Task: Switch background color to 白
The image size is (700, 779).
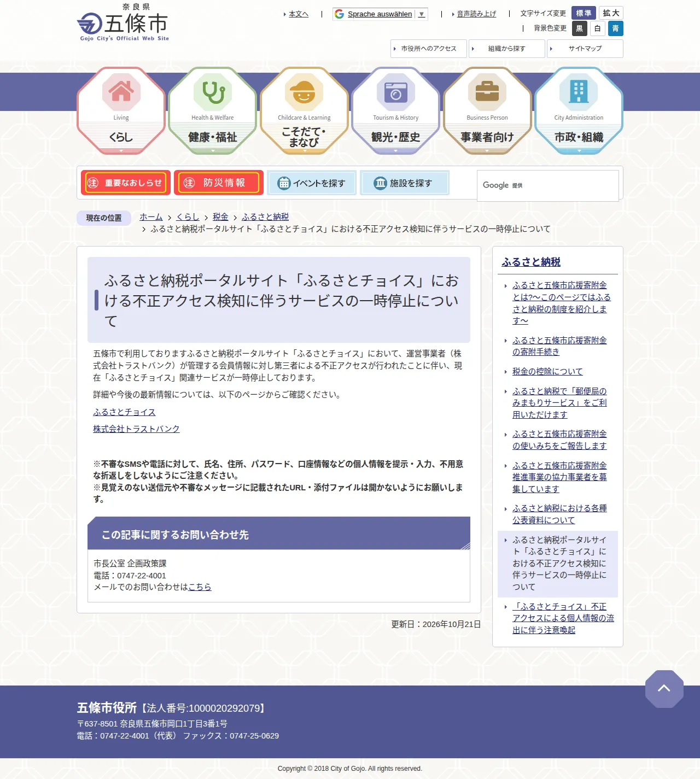Action: point(598,28)
